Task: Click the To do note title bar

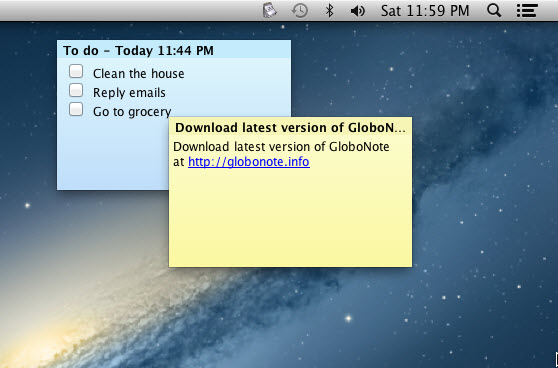Action: [174, 49]
